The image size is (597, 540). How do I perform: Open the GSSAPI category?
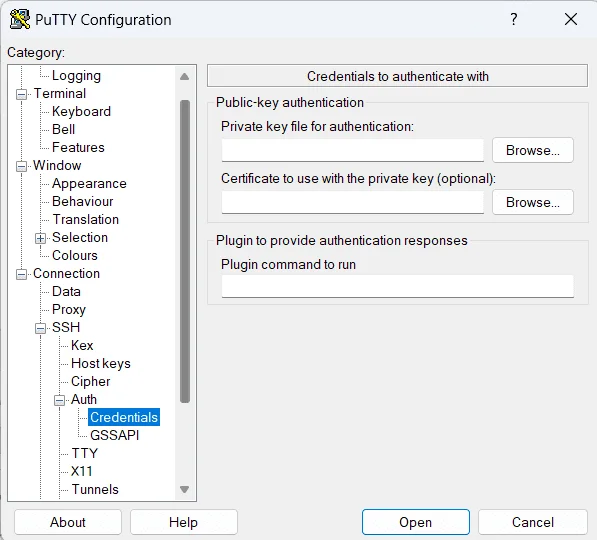pyautogui.click(x=114, y=435)
